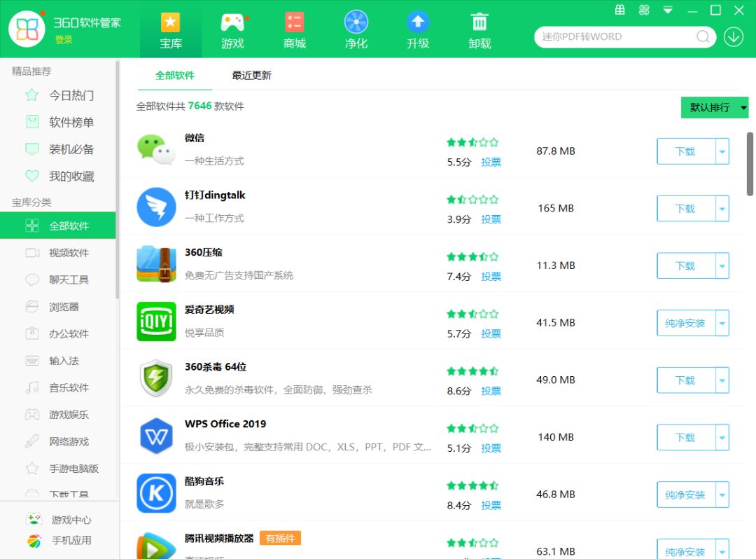Open the 默认排行 sort dropdown
Screen dimensions: 756x559
coord(715,108)
